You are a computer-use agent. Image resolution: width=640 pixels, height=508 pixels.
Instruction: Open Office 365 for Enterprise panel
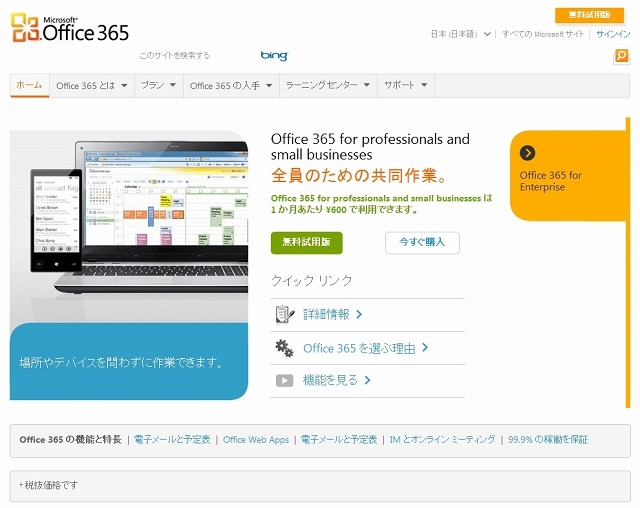point(567,176)
